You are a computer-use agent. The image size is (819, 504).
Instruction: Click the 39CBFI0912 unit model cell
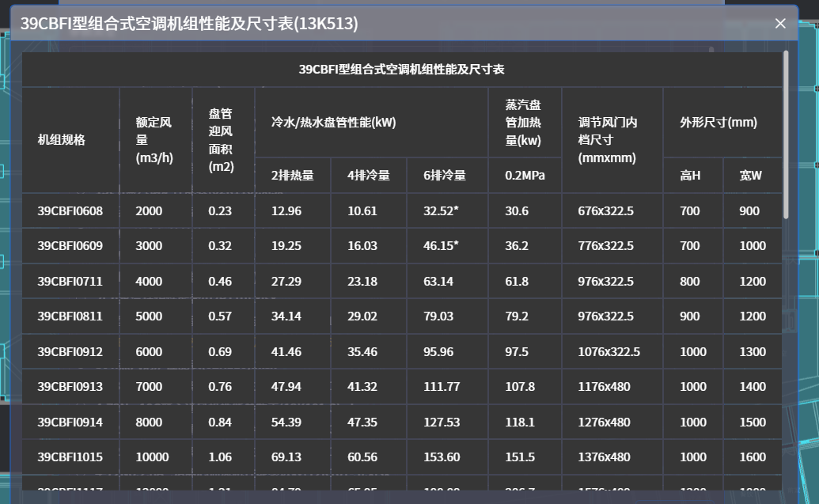[70, 351]
